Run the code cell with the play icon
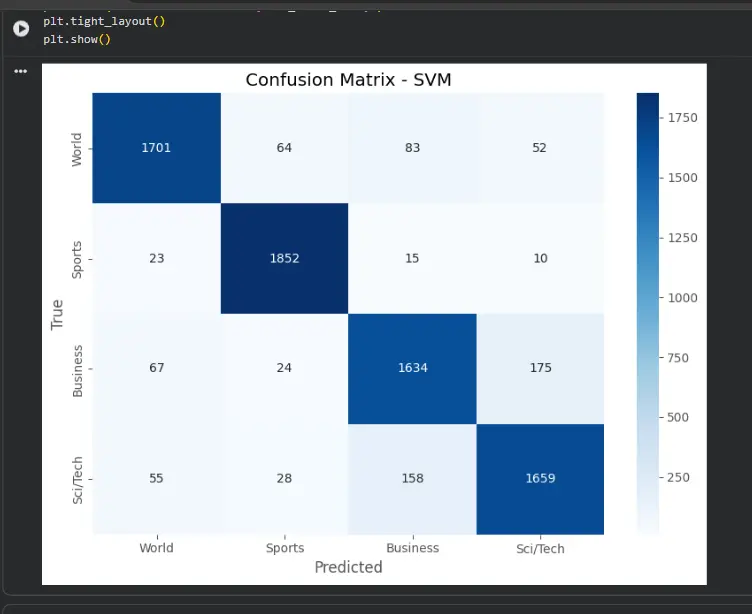This screenshot has width=752, height=614. coord(21,29)
